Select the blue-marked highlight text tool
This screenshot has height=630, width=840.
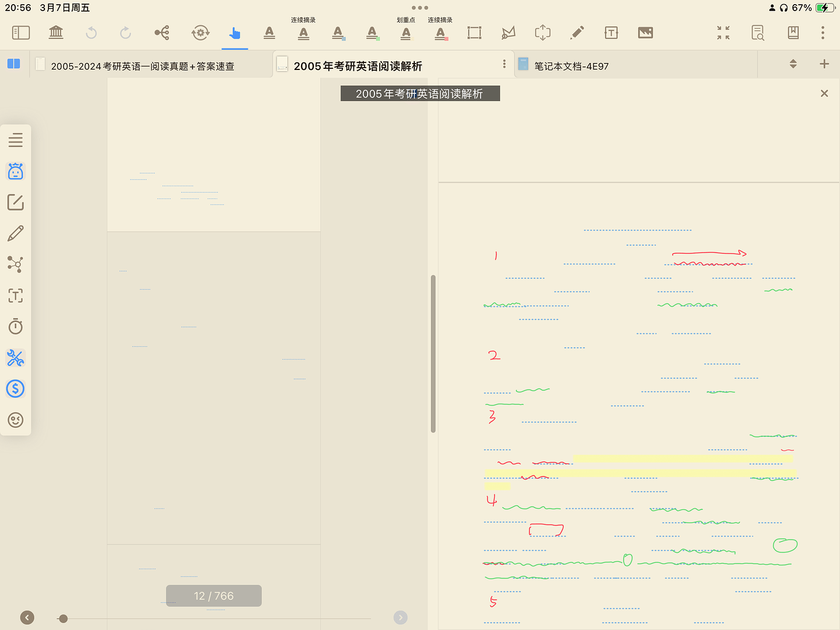[338, 33]
